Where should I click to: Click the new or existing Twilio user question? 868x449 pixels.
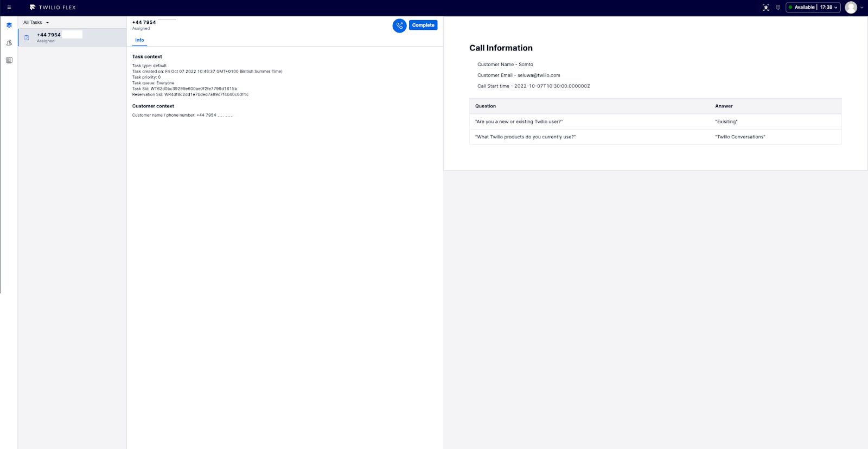click(519, 122)
